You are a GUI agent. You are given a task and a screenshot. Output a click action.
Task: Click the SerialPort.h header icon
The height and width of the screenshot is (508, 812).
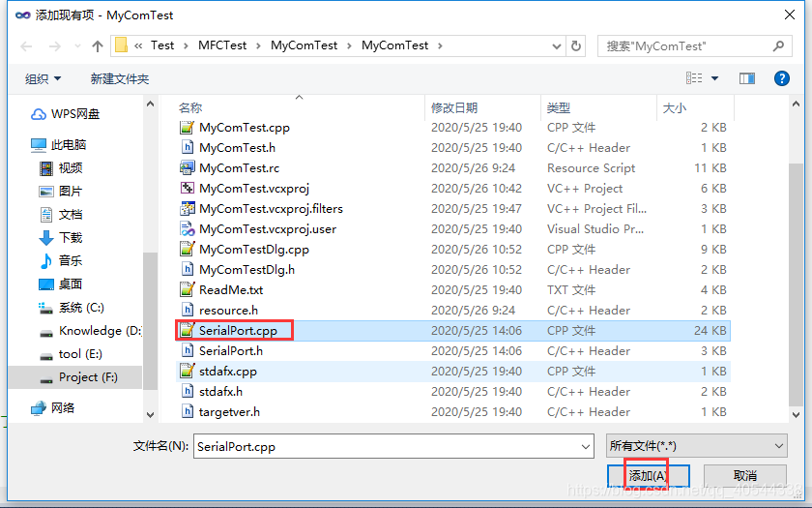click(x=187, y=351)
